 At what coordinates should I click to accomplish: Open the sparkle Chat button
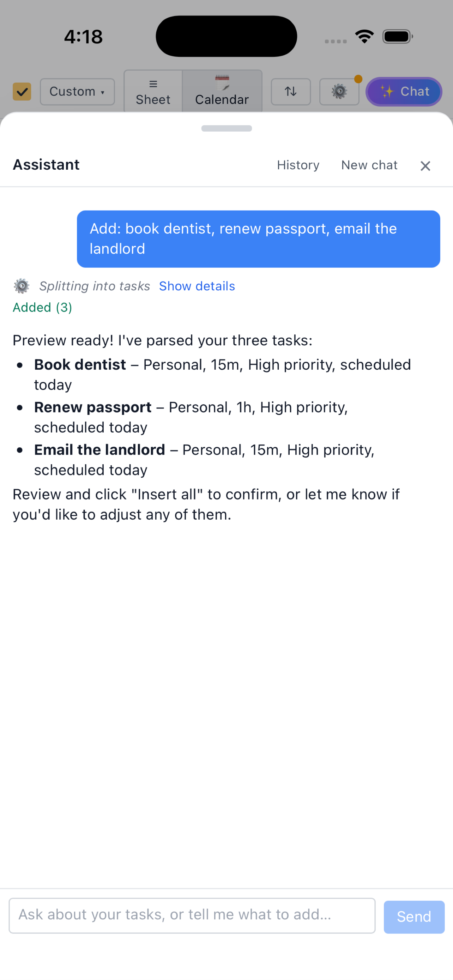click(404, 92)
